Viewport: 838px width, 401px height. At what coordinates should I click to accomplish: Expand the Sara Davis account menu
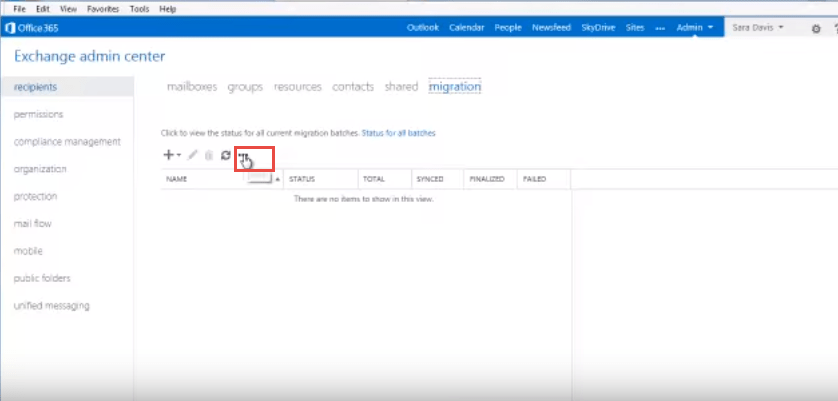click(x=758, y=27)
